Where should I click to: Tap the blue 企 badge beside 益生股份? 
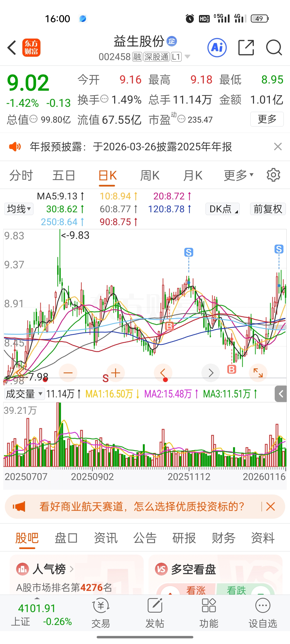coord(172,41)
